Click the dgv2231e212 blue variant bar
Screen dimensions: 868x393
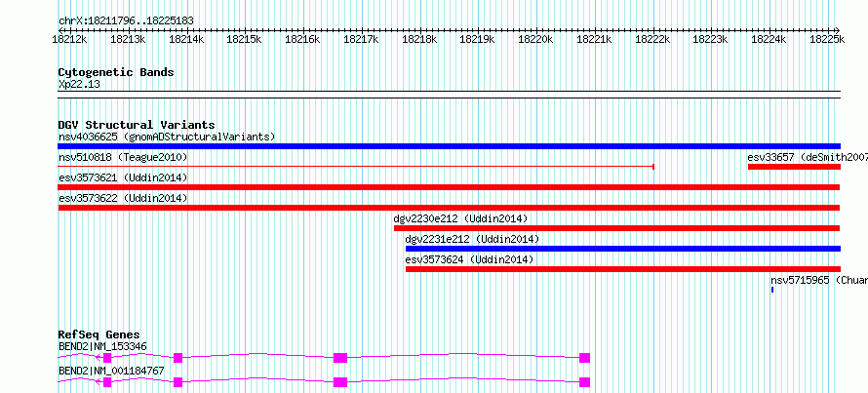(623, 249)
